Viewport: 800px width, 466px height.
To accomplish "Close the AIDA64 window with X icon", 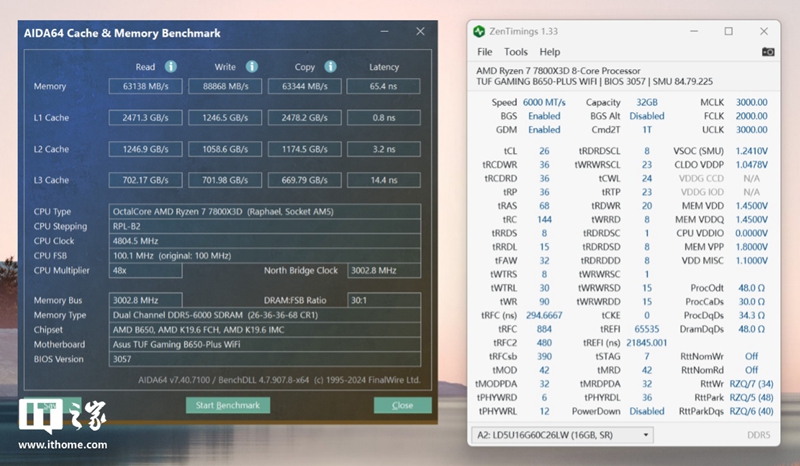I will [x=420, y=32].
